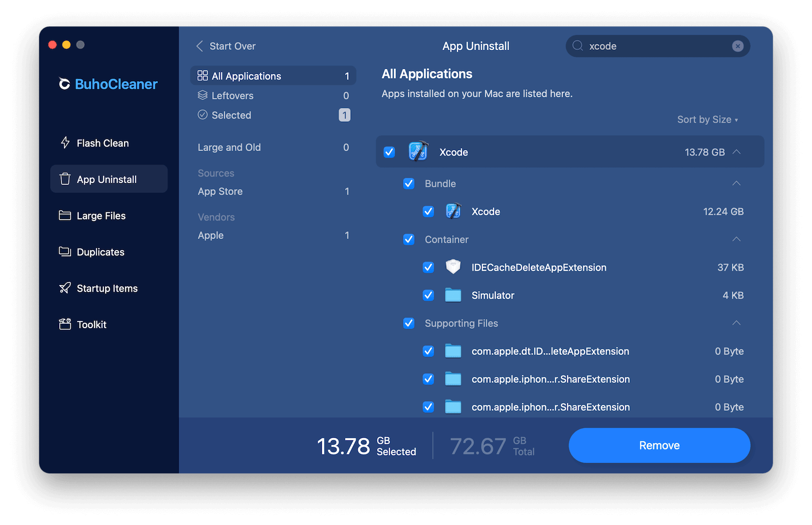Click the Remove button
Viewport: 812px width, 525px height.
659,445
